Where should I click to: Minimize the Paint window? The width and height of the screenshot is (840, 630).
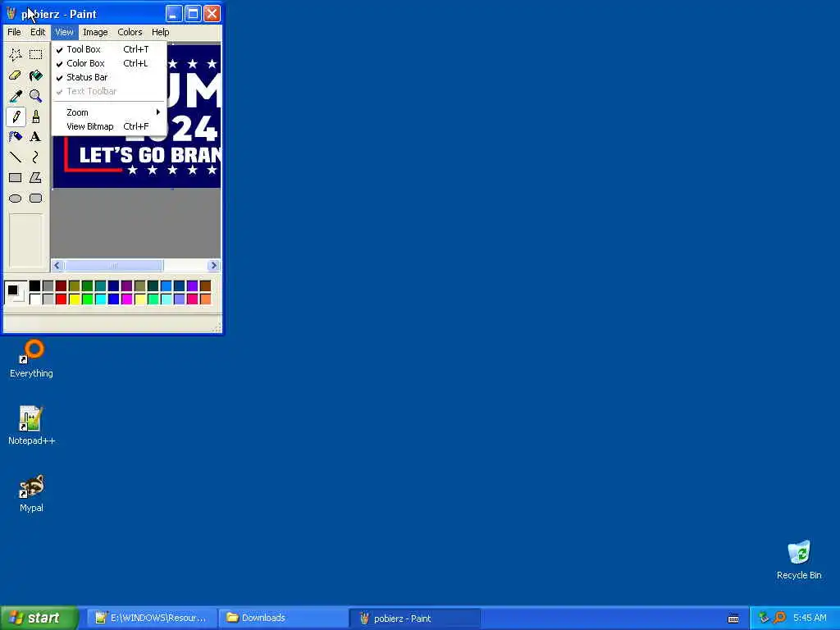click(x=174, y=13)
